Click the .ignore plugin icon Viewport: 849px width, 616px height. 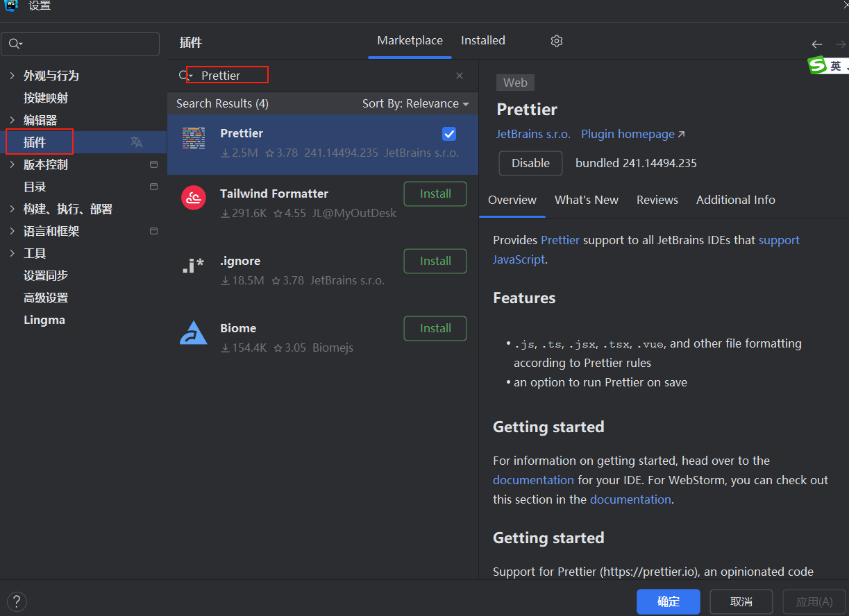click(x=194, y=266)
